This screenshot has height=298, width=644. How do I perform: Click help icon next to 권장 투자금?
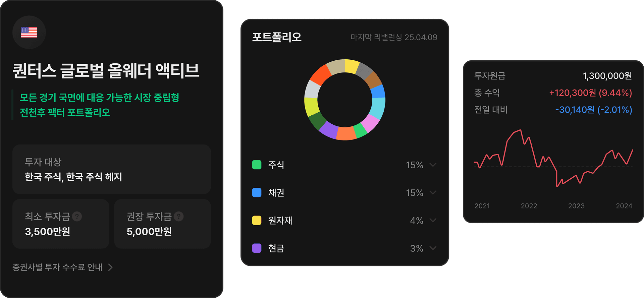[179, 217]
